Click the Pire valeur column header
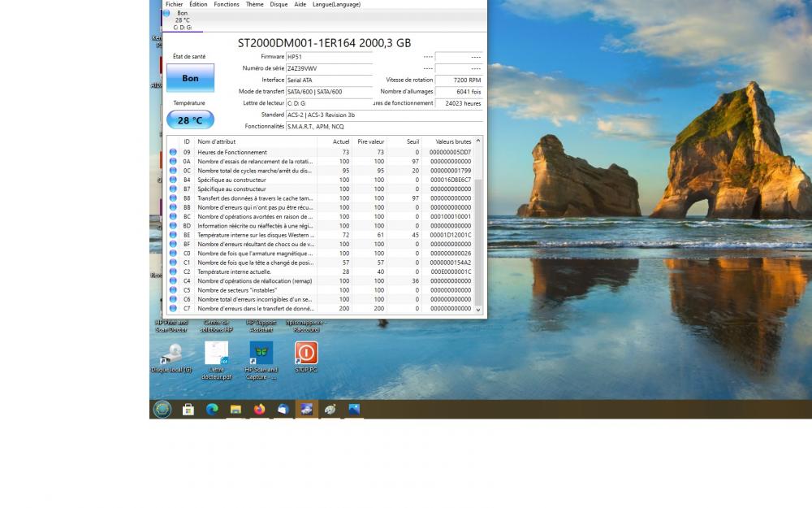This screenshot has width=812, height=508. [369, 141]
